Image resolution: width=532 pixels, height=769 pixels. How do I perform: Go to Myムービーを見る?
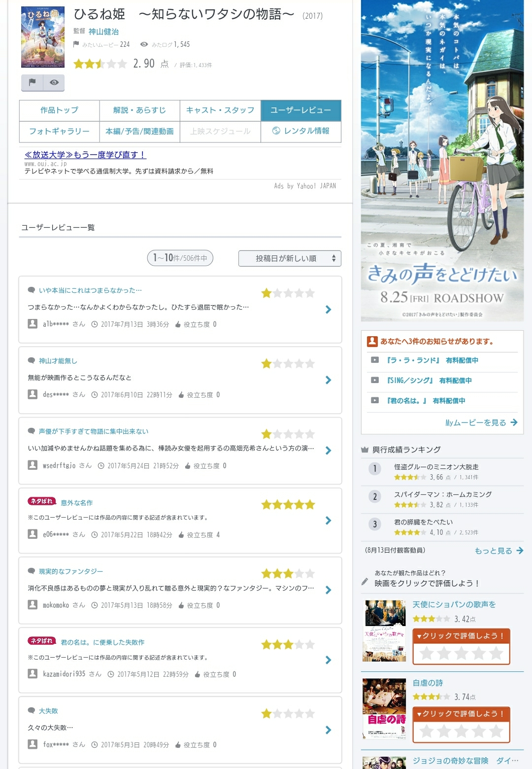[x=481, y=422]
